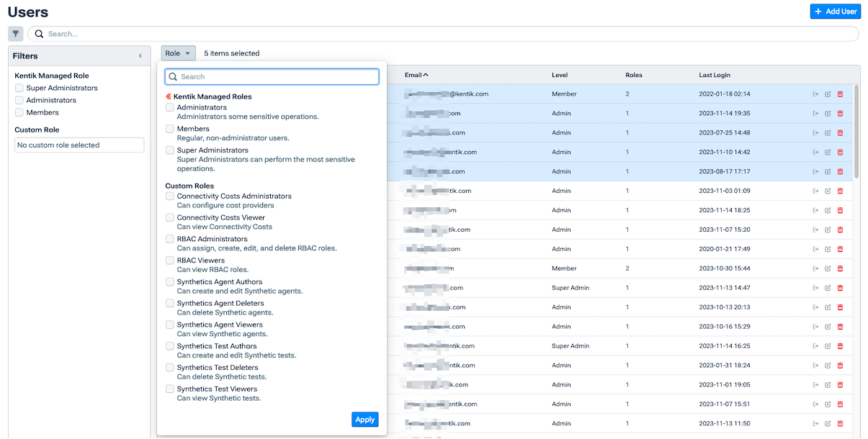Tick the Members role checkbox in the dropdown
This screenshot has height=439, width=868.
click(170, 129)
